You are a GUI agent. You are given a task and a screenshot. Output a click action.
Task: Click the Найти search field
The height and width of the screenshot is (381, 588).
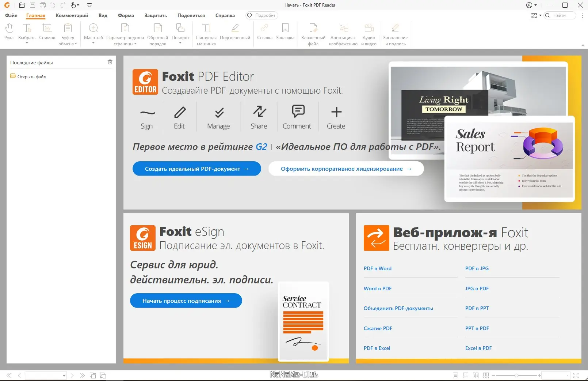[x=560, y=15]
